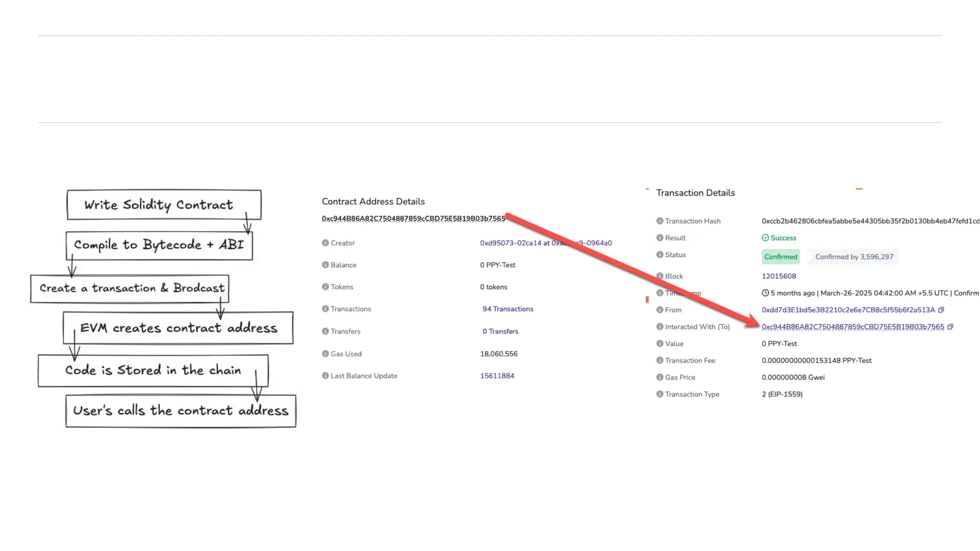Click the Write Solidity Contract box

click(x=164, y=205)
